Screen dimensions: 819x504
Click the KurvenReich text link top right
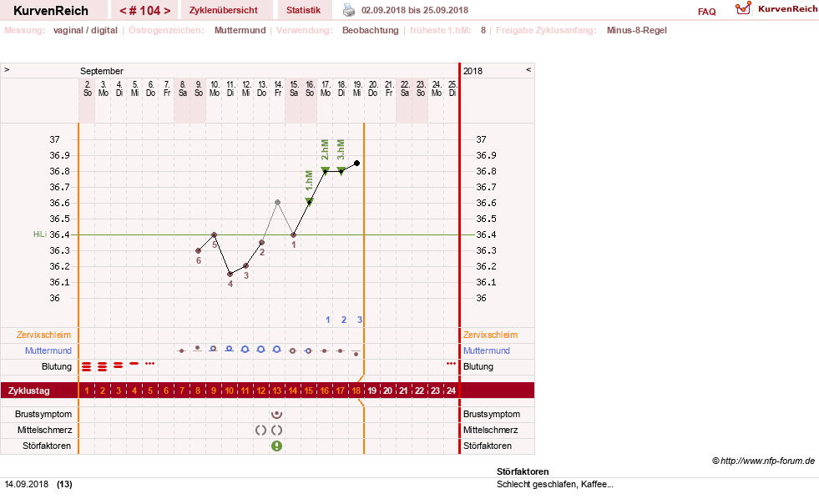(x=787, y=9)
